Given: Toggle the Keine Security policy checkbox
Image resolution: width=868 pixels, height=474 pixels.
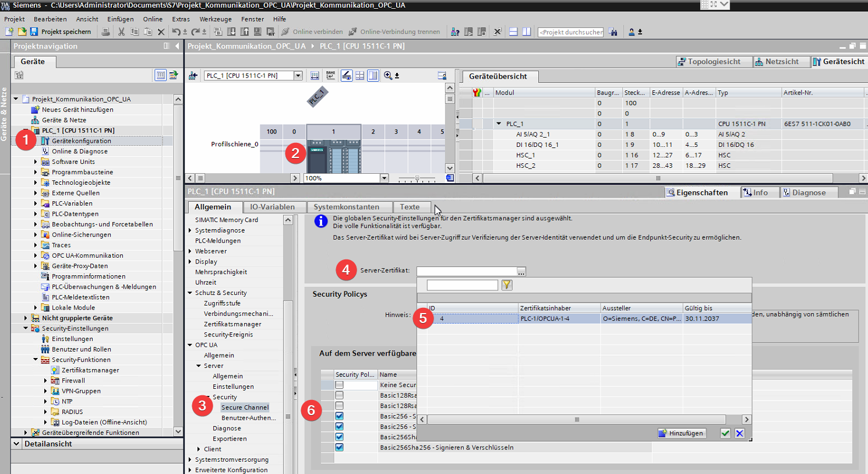Looking at the screenshot, I should pyautogui.click(x=339, y=385).
